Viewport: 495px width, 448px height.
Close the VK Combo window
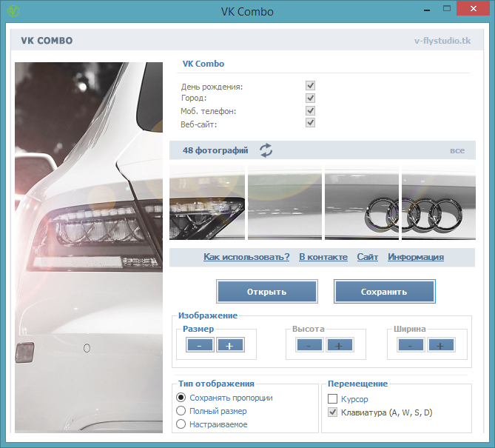(474, 9)
